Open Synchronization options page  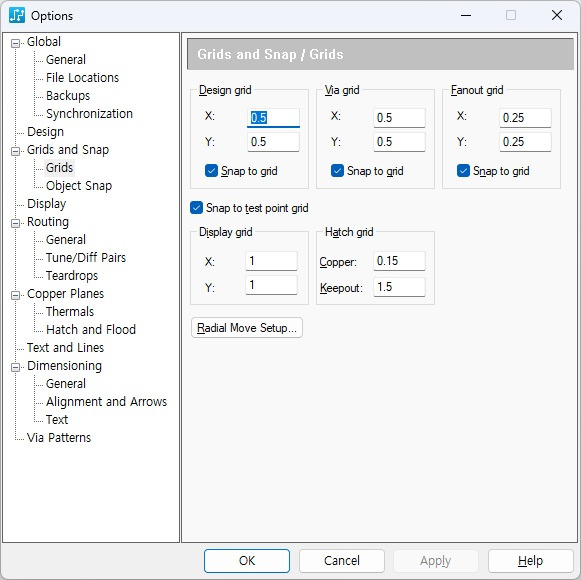89,113
